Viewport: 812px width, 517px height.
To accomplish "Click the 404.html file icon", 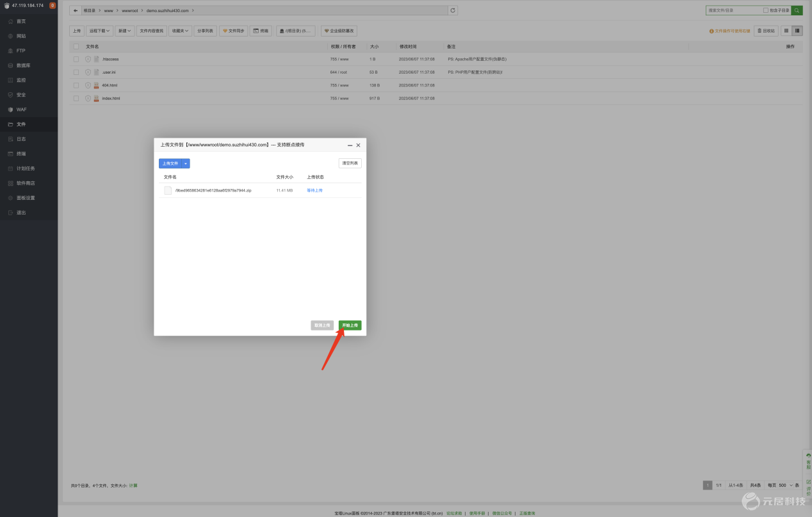I will pyautogui.click(x=97, y=85).
